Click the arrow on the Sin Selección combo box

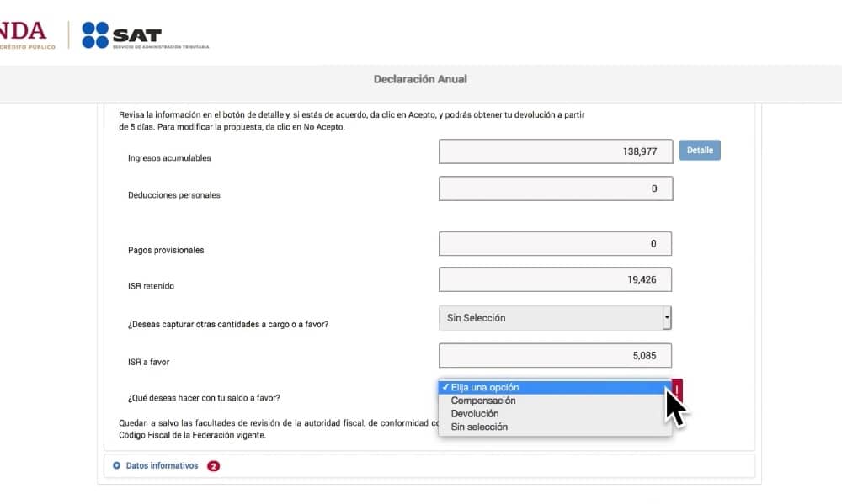click(x=667, y=318)
